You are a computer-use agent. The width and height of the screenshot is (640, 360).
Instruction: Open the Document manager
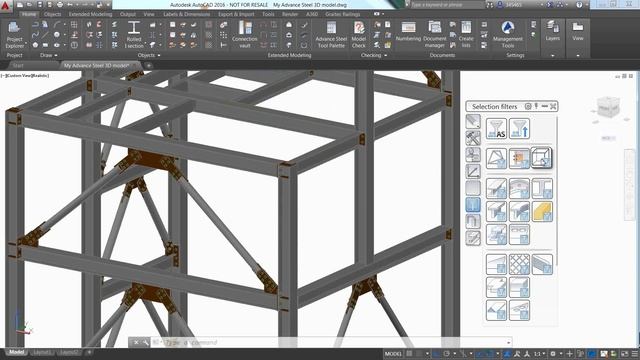435,35
